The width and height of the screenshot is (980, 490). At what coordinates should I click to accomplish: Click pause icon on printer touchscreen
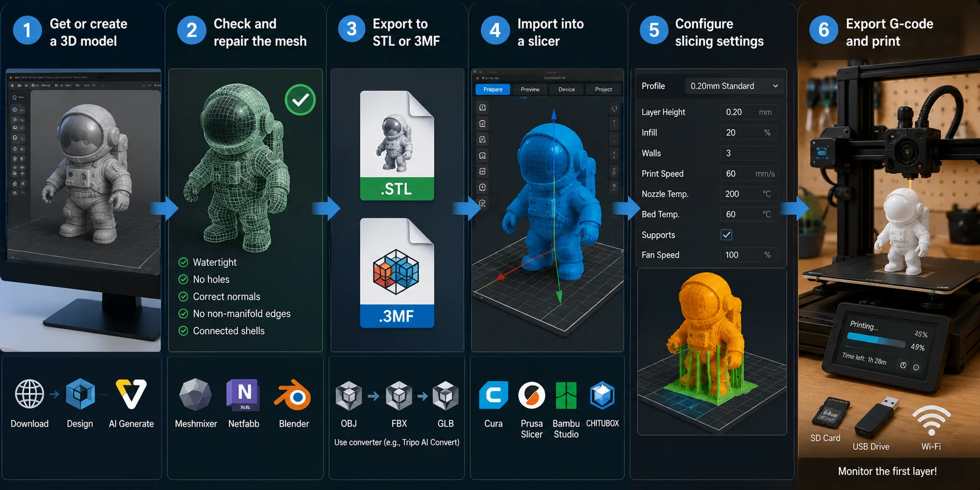[903, 365]
